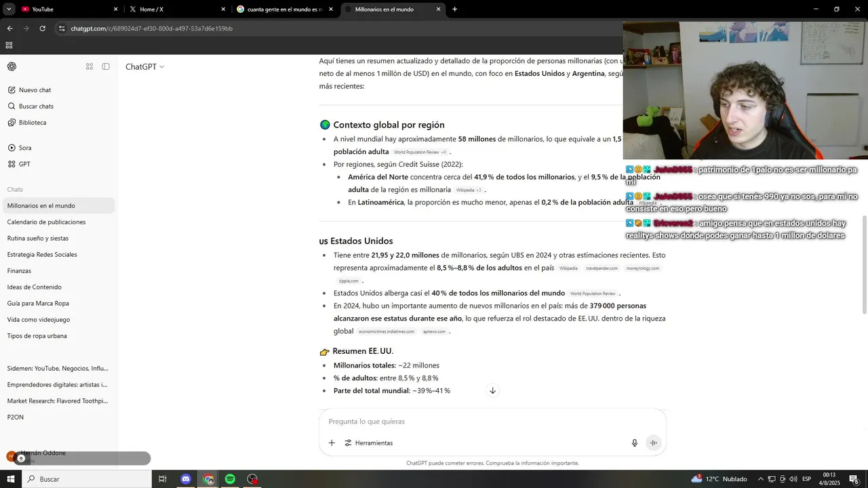The height and width of the screenshot is (488, 868).
Task: Open the Chrome apps grid icon
Action: (9, 45)
